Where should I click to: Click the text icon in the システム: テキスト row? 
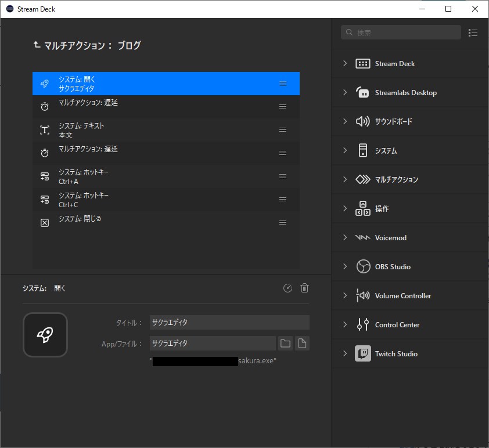tap(45, 130)
